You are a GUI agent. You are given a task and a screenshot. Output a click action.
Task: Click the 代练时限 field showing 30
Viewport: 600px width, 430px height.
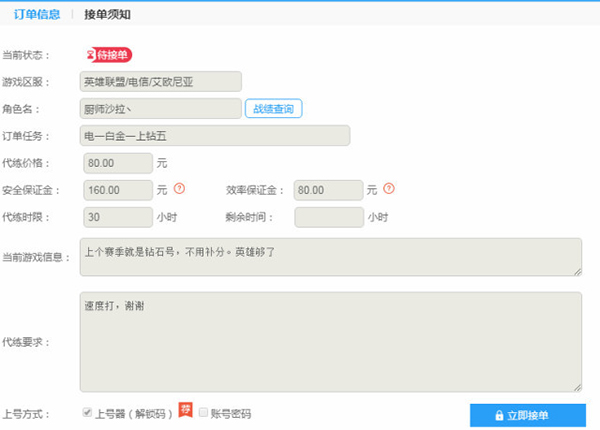(116, 216)
